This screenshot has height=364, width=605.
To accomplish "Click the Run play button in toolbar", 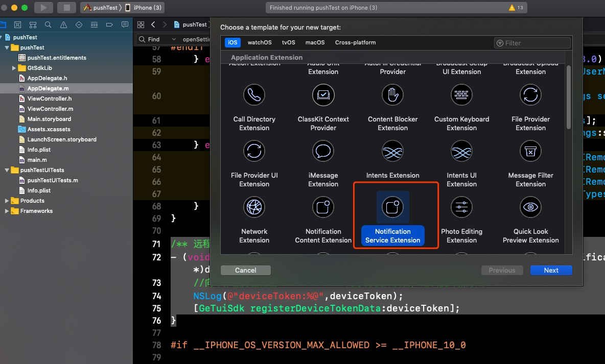I will (x=43, y=8).
